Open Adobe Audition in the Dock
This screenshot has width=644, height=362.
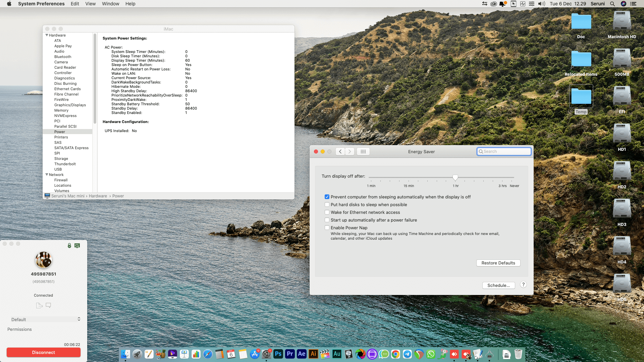(x=337, y=354)
